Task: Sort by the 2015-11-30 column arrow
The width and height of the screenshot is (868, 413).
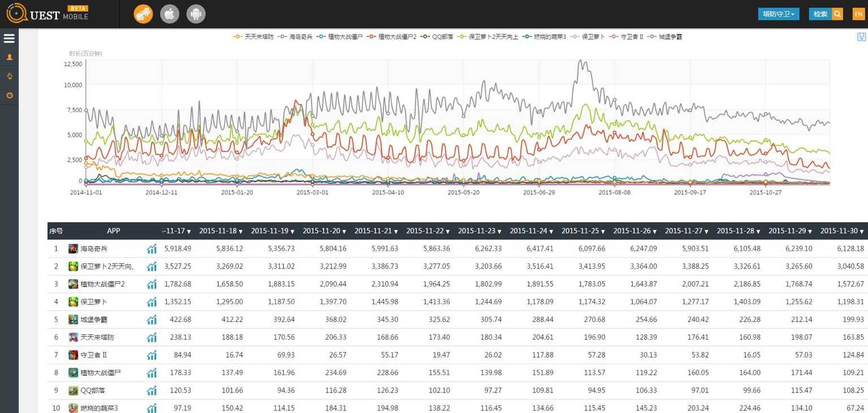Action: (862, 232)
